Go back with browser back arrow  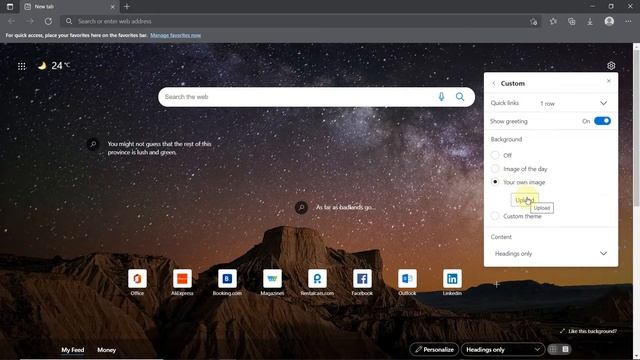[11, 21]
